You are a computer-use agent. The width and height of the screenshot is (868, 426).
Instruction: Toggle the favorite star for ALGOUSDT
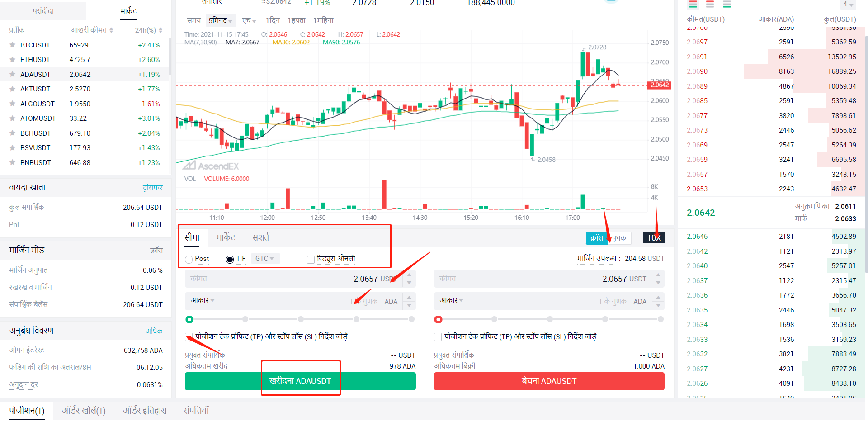(x=12, y=104)
